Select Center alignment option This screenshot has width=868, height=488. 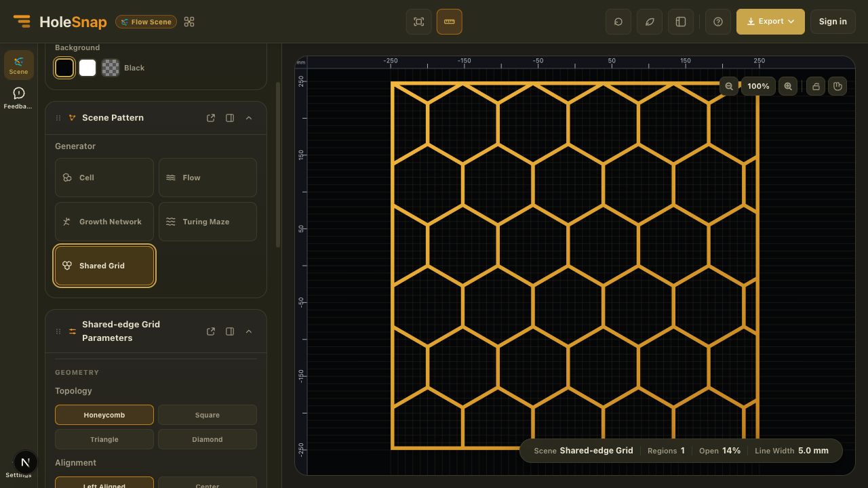pyautogui.click(x=208, y=482)
